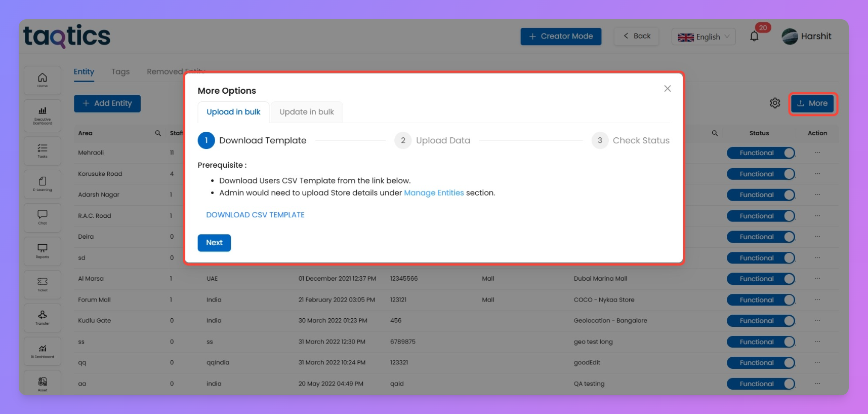Open Transfer in the sidebar

click(x=43, y=318)
